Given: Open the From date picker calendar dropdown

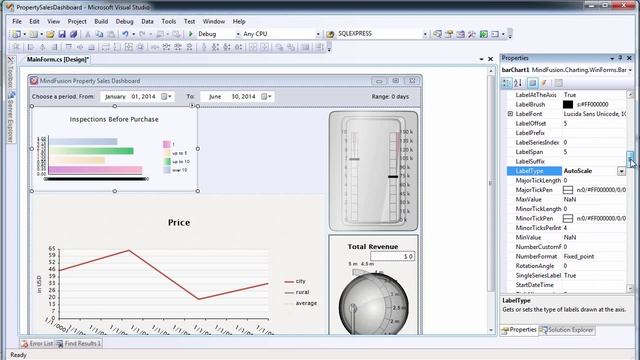Looking at the screenshot, I should coord(166,97).
